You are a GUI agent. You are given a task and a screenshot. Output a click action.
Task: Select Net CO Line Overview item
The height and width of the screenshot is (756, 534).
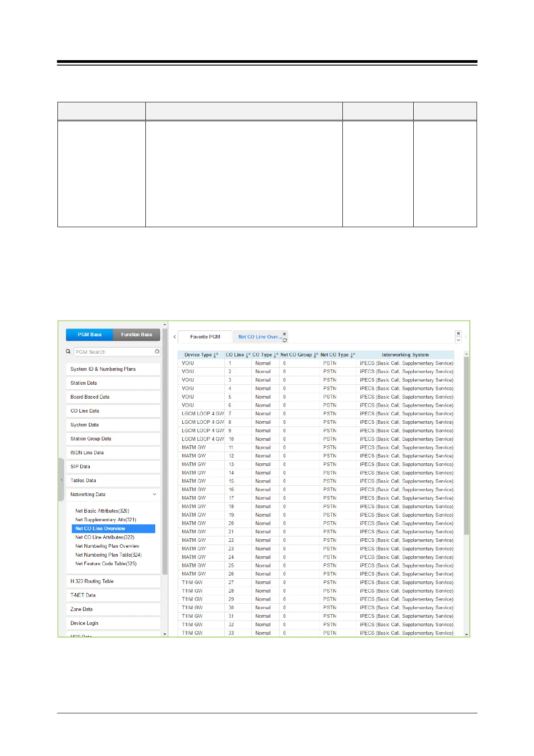coord(114,528)
